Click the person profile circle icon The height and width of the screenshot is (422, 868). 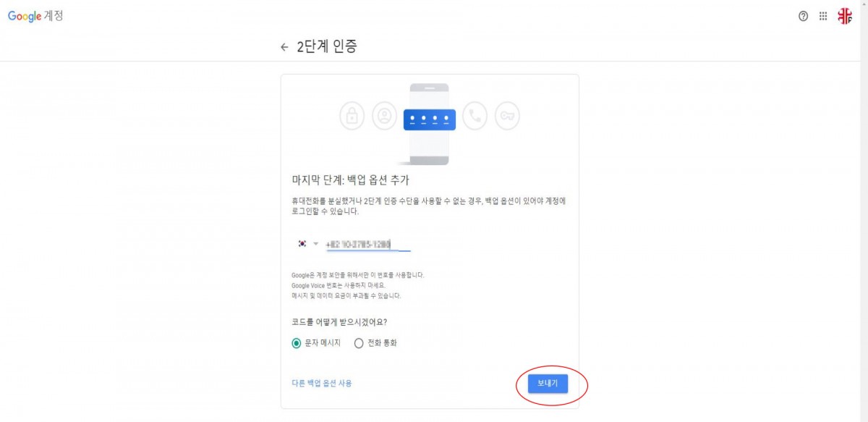coord(385,116)
